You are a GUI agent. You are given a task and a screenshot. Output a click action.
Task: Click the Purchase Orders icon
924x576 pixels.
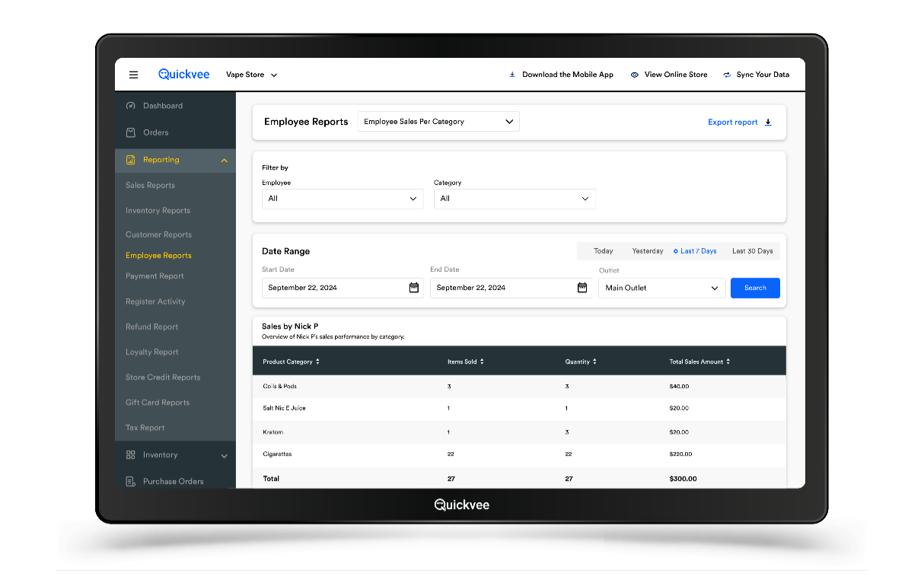click(x=131, y=481)
